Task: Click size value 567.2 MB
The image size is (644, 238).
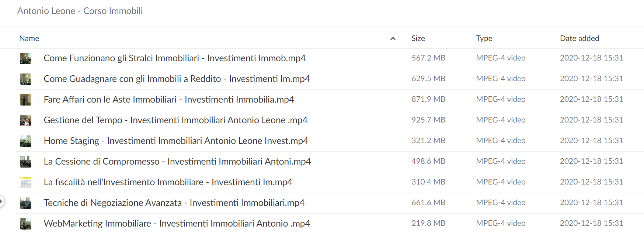Action: (x=428, y=58)
